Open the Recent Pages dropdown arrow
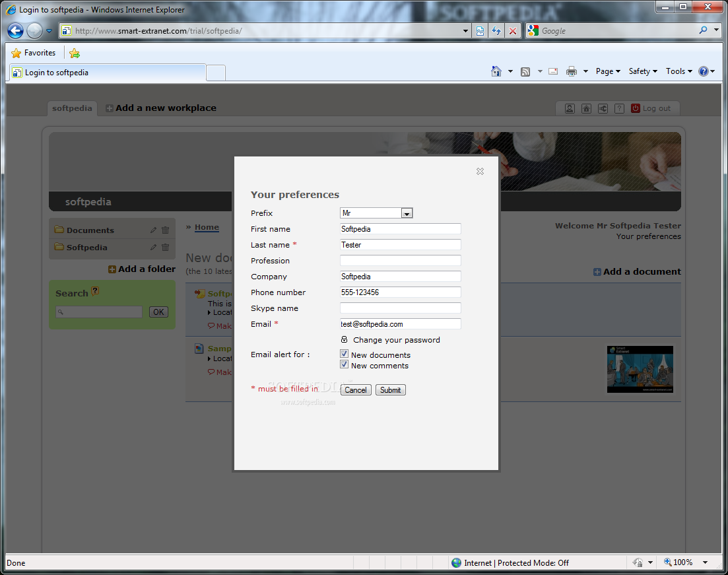This screenshot has height=575, width=728. pyautogui.click(x=49, y=31)
